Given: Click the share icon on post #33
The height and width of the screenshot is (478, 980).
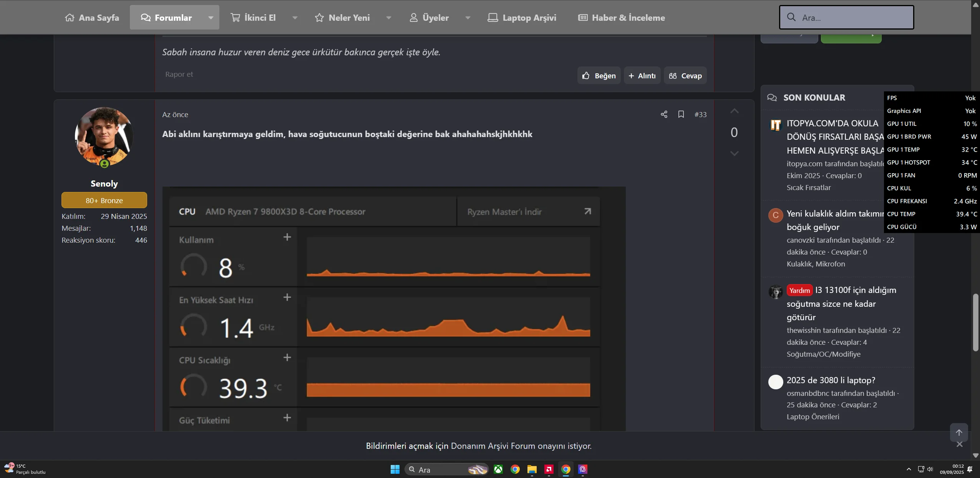Looking at the screenshot, I should point(664,114).
